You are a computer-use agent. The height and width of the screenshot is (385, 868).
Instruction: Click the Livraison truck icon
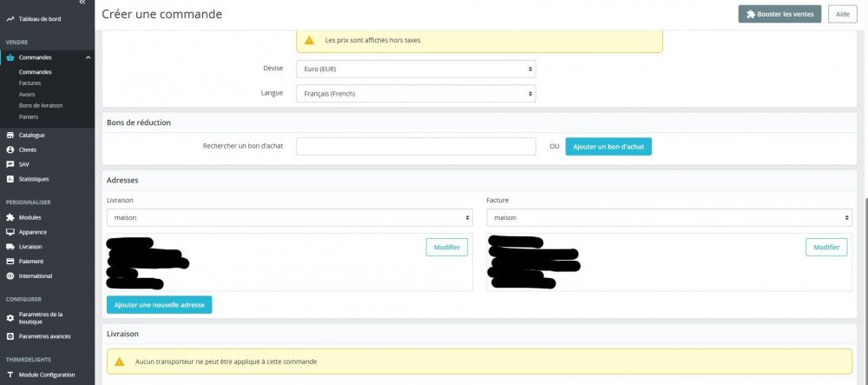tap(10, 247)
